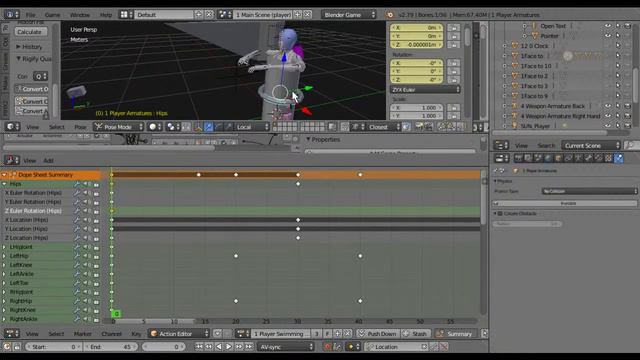Screen dimensions: 640x360
Task: Click the End frame field
Action: coord(111,347)
